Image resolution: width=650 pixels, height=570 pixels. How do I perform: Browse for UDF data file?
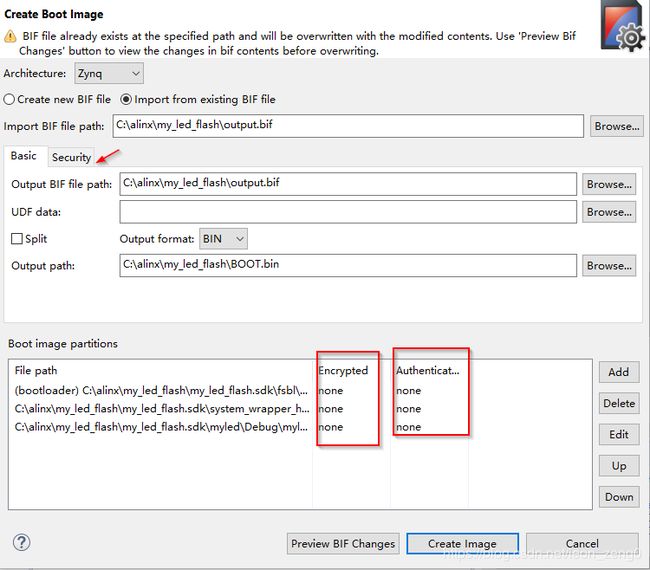[x=609, y=212]
